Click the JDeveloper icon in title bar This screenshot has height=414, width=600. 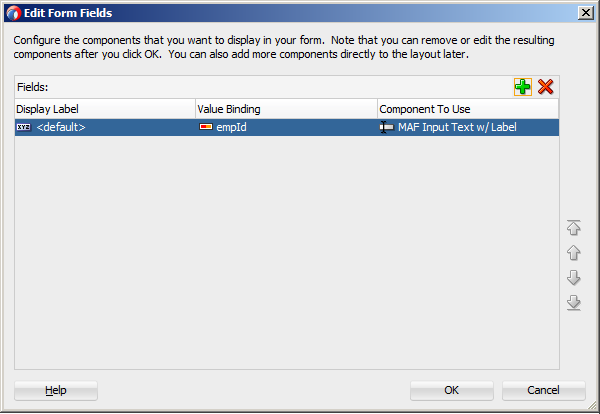point(13,13)
